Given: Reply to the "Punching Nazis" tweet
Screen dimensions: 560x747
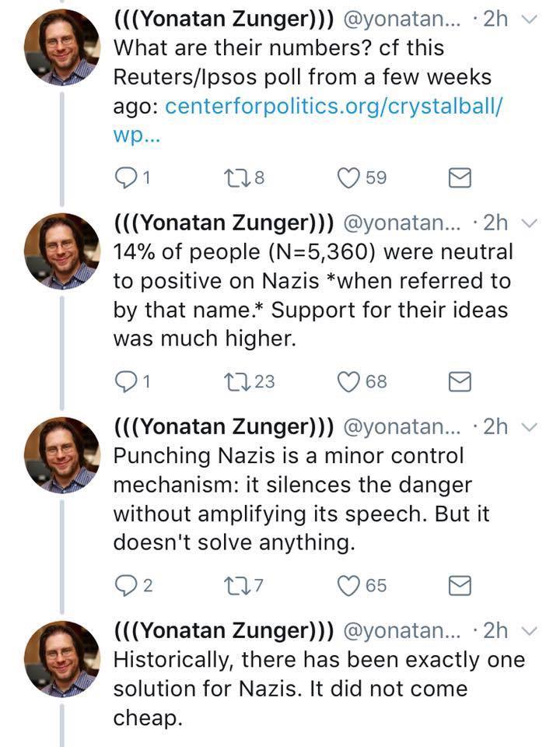Looking at the screenshot, I should point(126,585).
